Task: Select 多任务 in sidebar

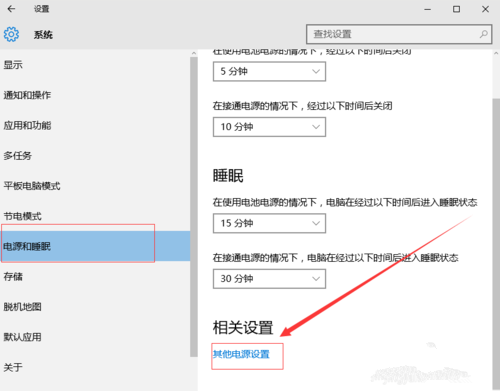Action: 18,156
